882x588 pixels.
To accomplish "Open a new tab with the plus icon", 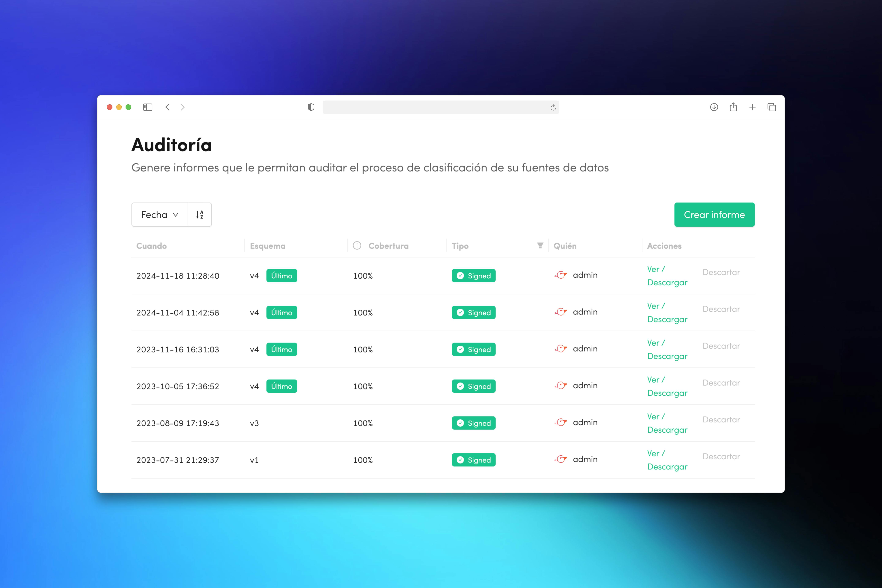I will tap(752, 107).
